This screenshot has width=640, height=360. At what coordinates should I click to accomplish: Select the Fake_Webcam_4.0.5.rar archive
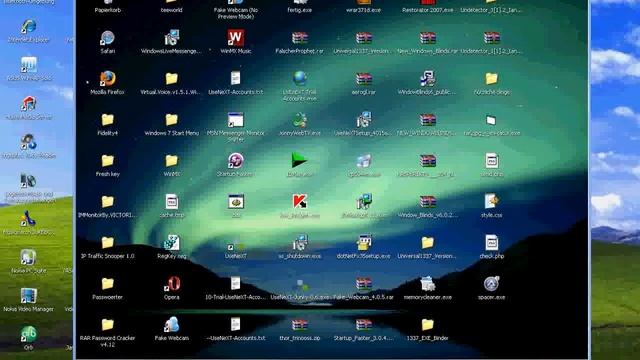(x=363, y=283)
